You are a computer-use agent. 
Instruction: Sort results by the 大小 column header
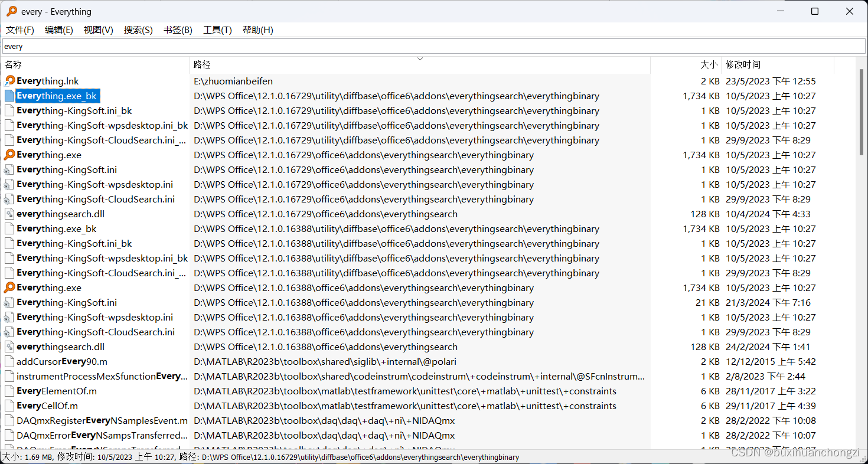click(686, 64)
